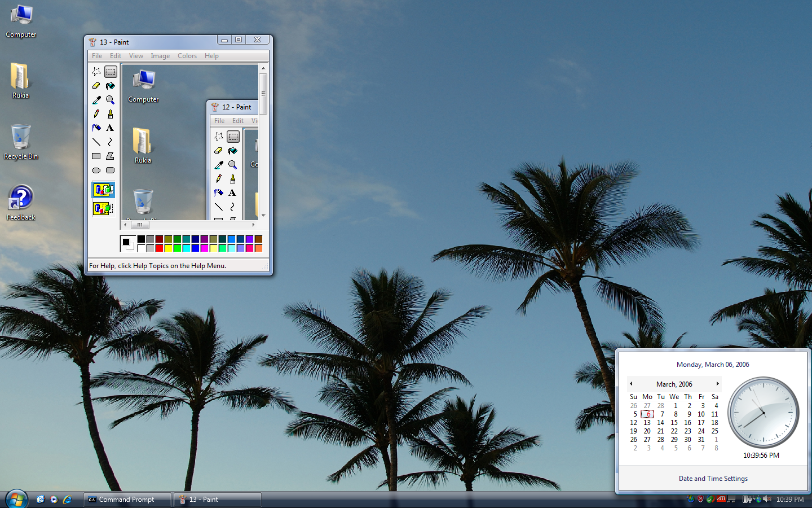Open the Colors menu in Paint

pos(187,56)
